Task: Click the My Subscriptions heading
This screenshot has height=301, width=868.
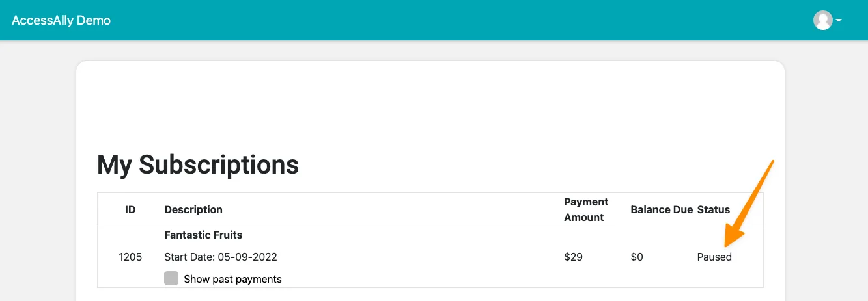Action: point(197,164)
